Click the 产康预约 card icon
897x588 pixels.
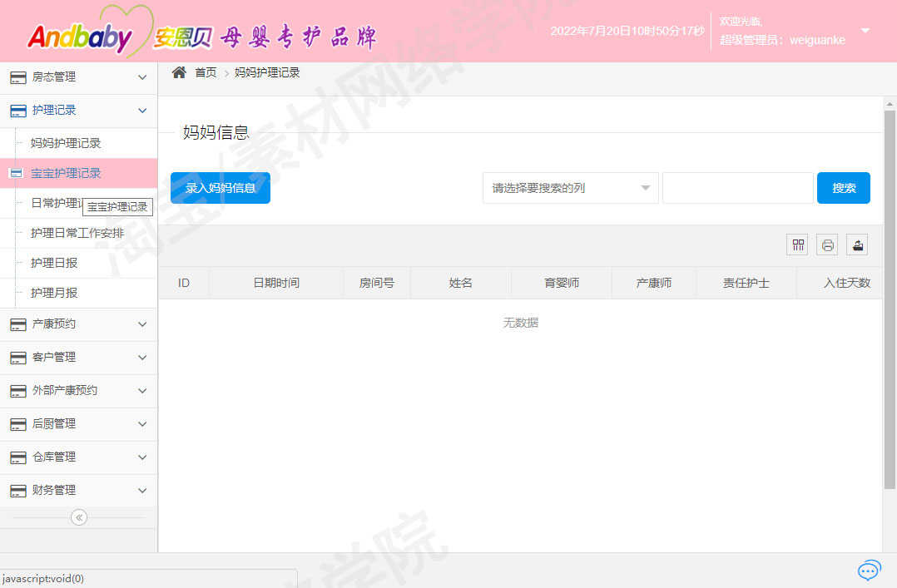(x=18, y=325)
